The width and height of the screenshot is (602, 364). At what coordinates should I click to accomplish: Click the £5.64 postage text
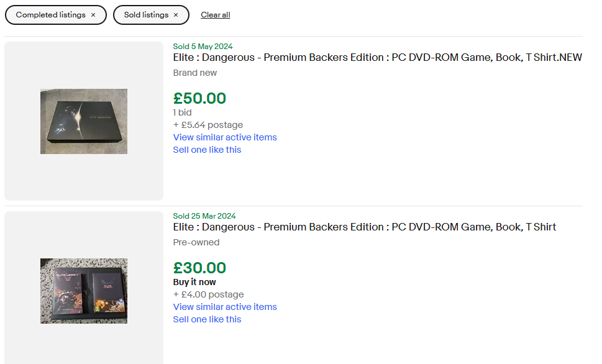[x=208, y=125]
